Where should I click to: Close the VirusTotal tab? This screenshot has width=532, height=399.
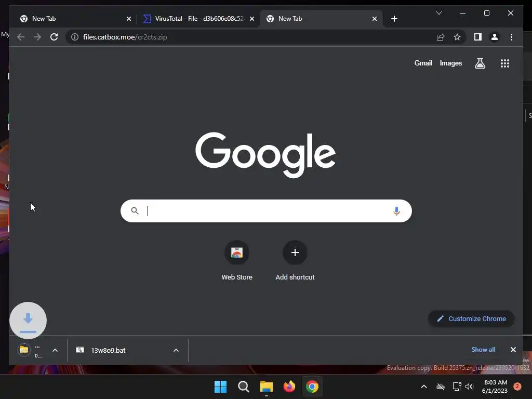pos(252,19)
